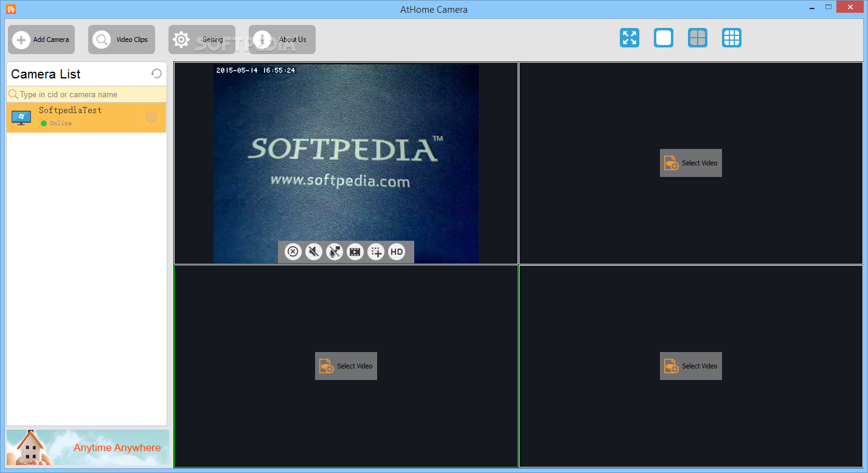868x473 pixels.
Task: Toggle HD quality on the video
Action: click(397, 252)
